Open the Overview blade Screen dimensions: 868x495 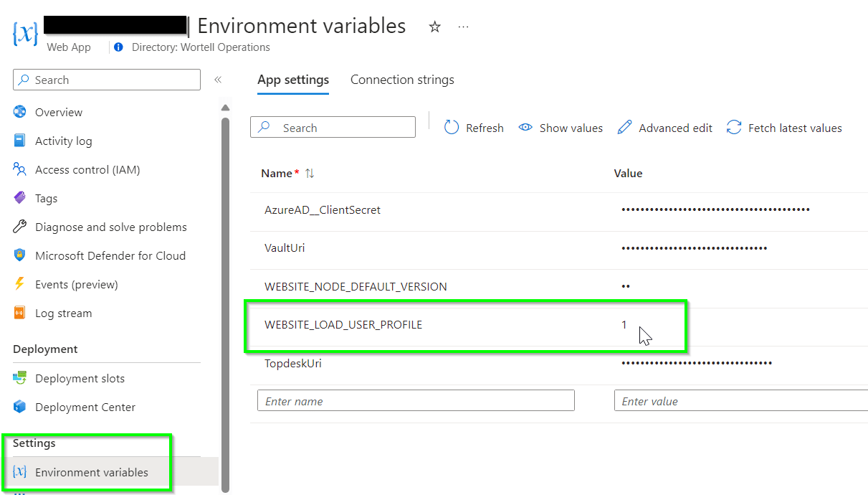point(59,112)
